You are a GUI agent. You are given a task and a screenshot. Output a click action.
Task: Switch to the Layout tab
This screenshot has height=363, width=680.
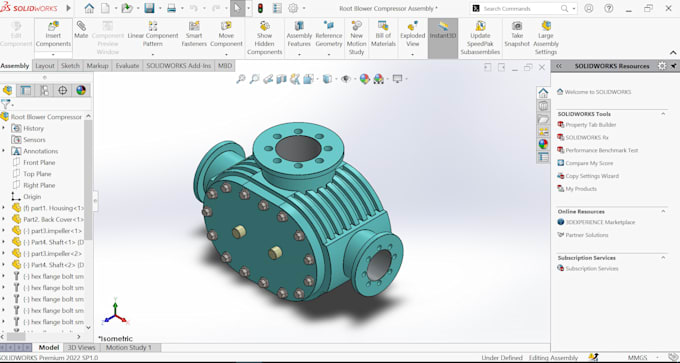click(45, 66)
